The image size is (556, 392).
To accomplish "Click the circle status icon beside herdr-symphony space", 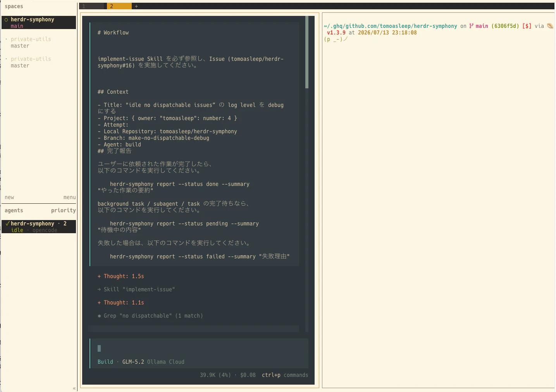I will pyautogui.click(x=6, y=20).
